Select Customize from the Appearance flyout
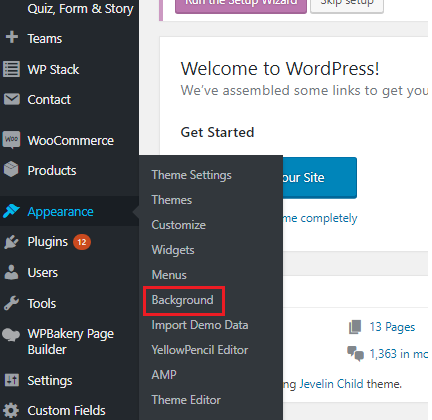This screenshot has height=420, width=432. click(178, 225)
